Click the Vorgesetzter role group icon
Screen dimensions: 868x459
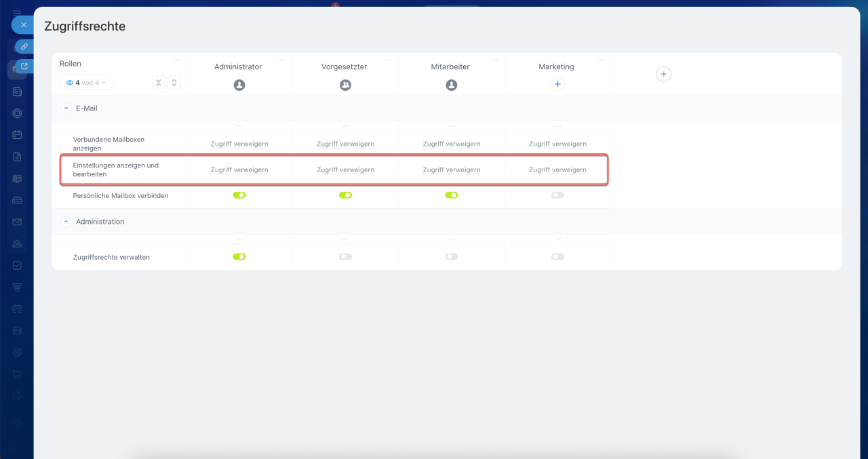[x=345, y=85]
